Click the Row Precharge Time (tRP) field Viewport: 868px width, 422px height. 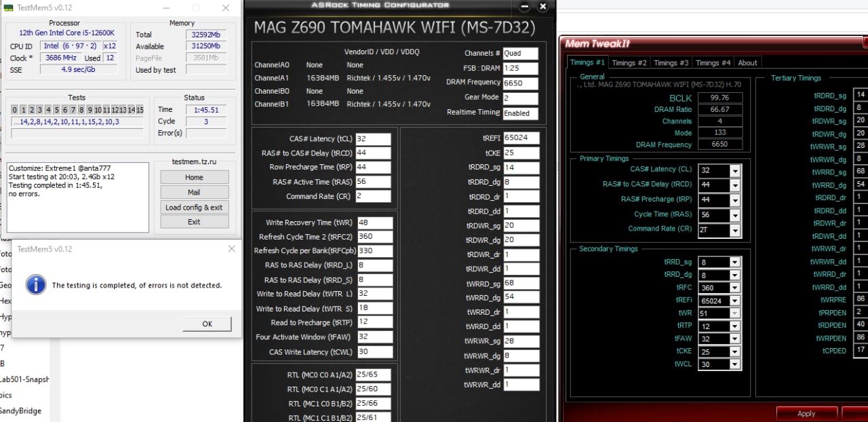click(x=373, y=168)
